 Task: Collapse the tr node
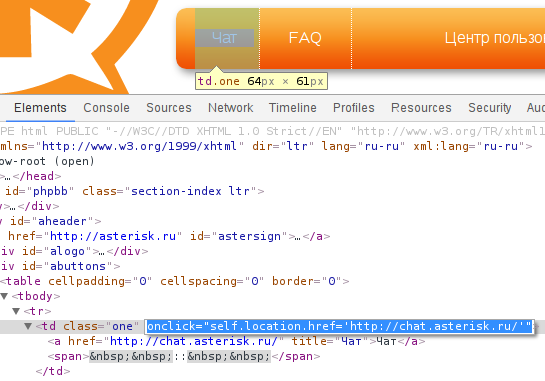click(16, 311)
